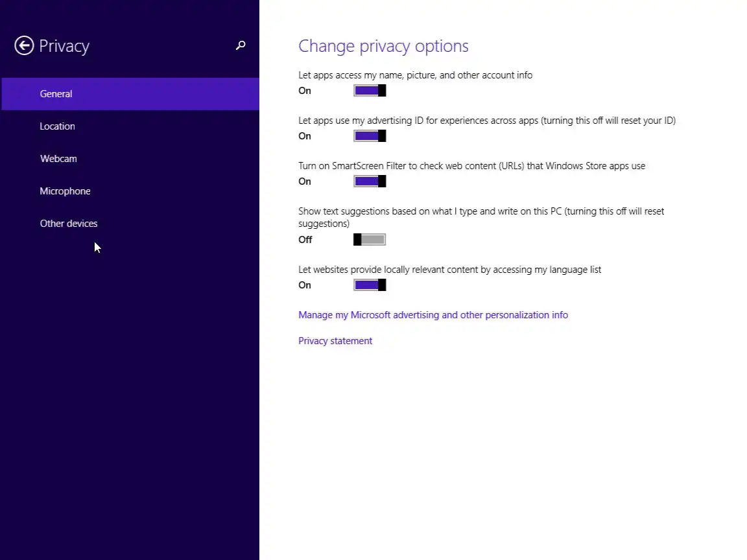Screen dimensions: 747x560
Task: Click the Privacy title text
Action: coord(64,46)
